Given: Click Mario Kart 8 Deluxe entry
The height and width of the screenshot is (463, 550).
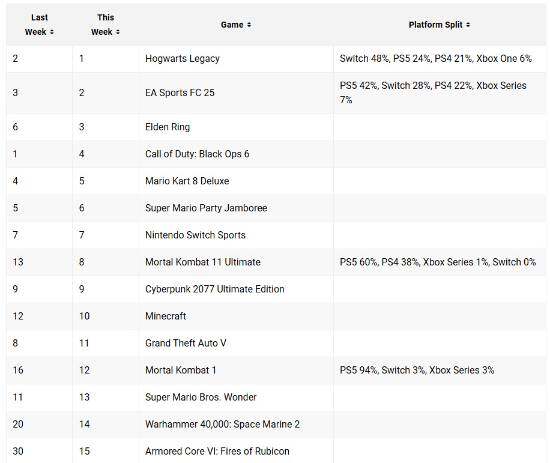Looking at the screenshot, I should pos(187,181).
